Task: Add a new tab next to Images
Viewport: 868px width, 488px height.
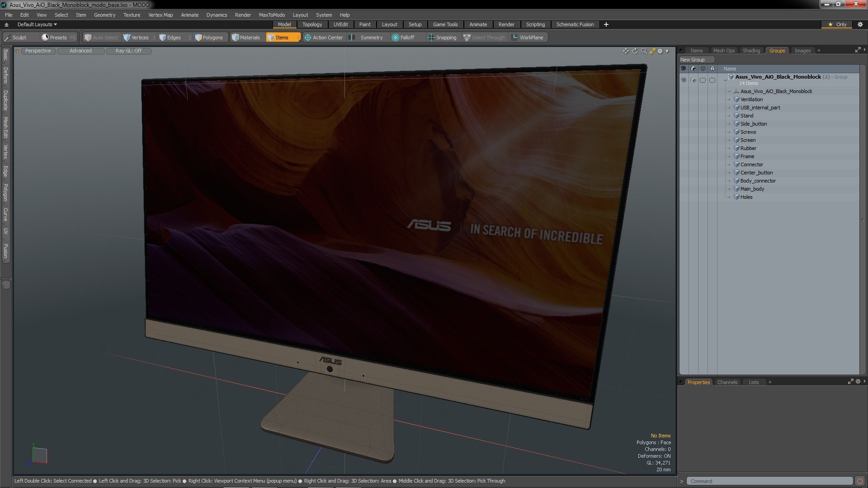Action: click(x=819, y=51)
